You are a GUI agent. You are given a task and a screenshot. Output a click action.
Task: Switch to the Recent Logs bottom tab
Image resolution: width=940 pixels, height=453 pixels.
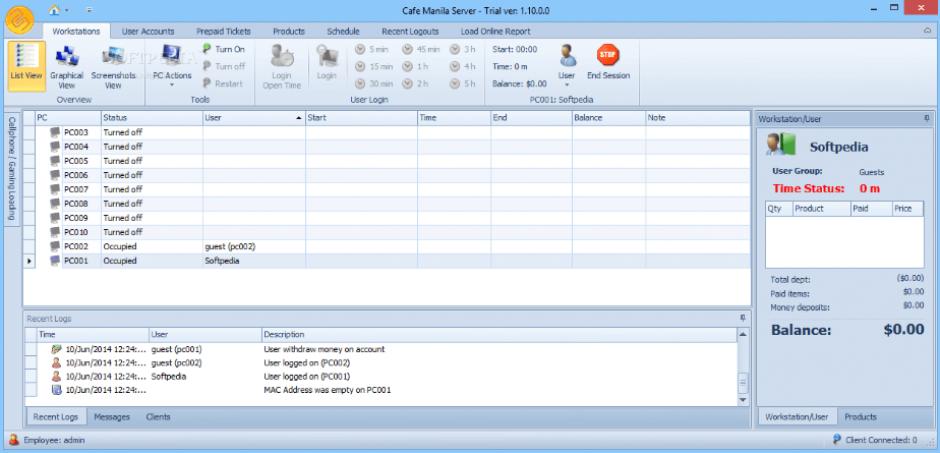pyautogui.click(x=56, y=416)
